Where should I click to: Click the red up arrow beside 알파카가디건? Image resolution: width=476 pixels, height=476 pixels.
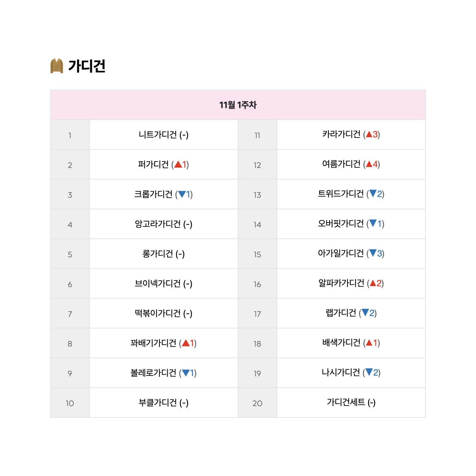(373, 283)
